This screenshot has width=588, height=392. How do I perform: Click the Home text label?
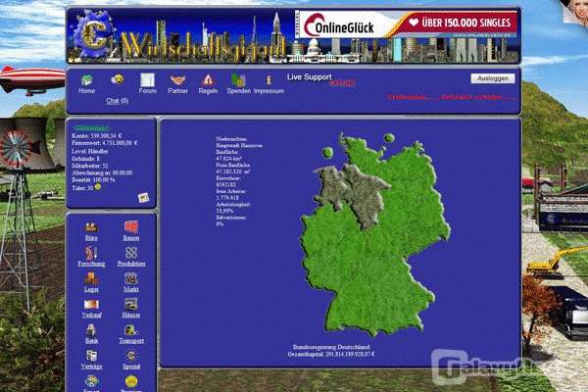86,91
